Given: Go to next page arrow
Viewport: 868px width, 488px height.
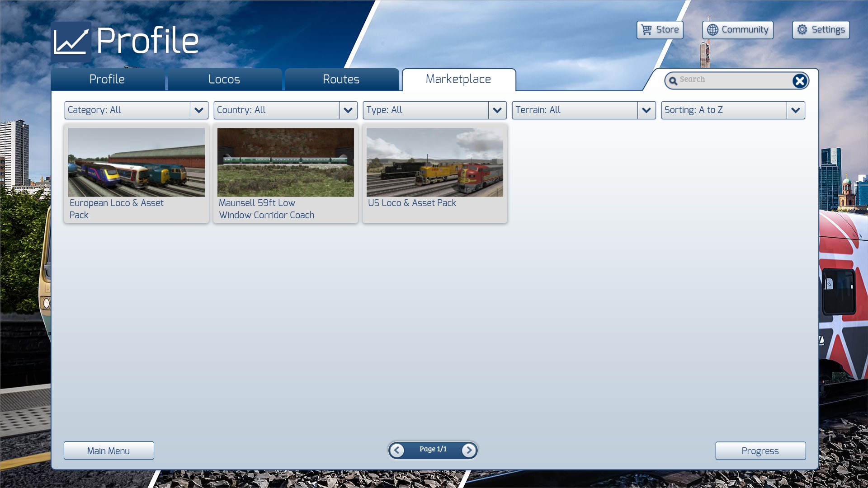Looking at the screenshot, I should pos(469,450).
